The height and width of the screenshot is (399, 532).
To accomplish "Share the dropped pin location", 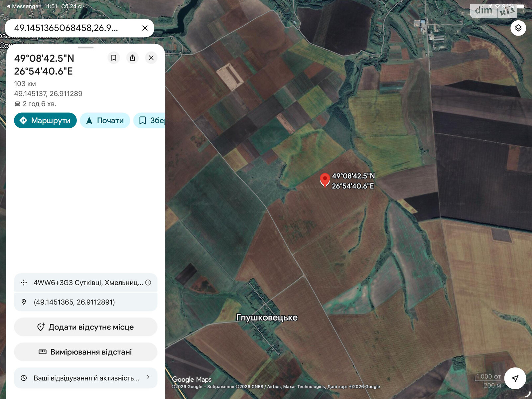I will click(x=132, y=58).
